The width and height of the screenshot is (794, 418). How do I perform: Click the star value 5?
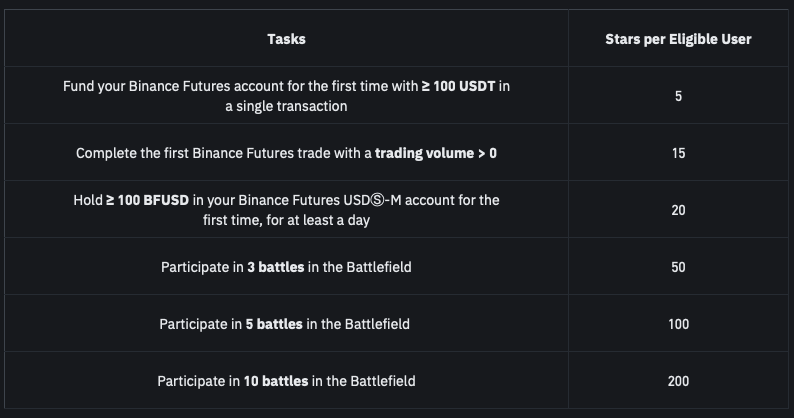coord(678,96)
